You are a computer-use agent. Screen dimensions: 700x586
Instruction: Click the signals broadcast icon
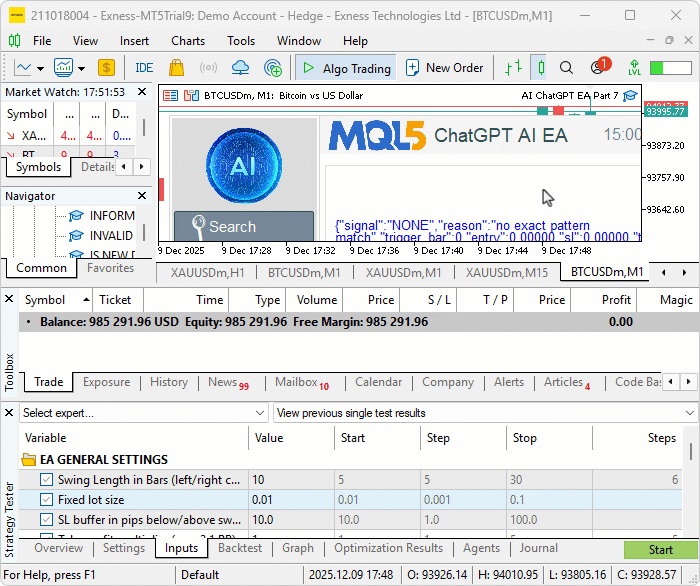[x=208, y=68]
